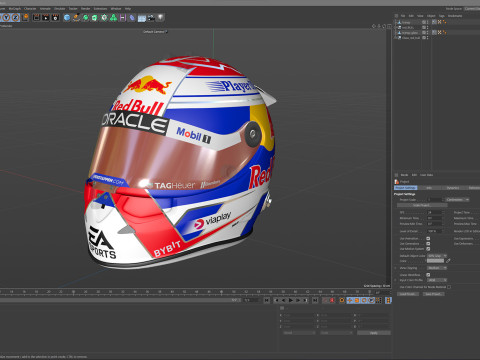Open the View Clipping dropdown

click(437, 268)
